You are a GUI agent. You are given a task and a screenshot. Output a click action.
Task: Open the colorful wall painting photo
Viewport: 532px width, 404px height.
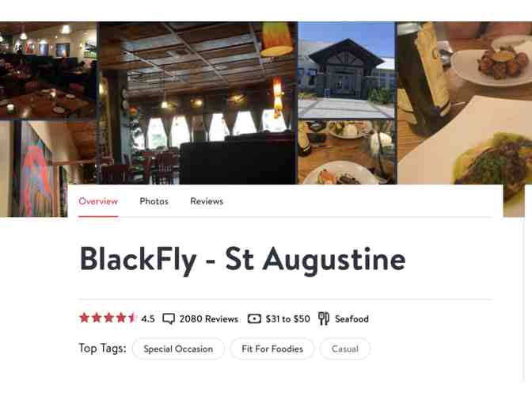pyautogui.click(x=34, y=169)
